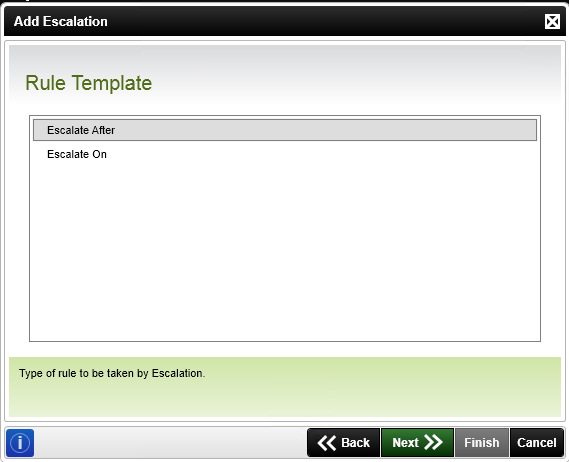Proceed using the green Next button

click(x=417, y=442)
